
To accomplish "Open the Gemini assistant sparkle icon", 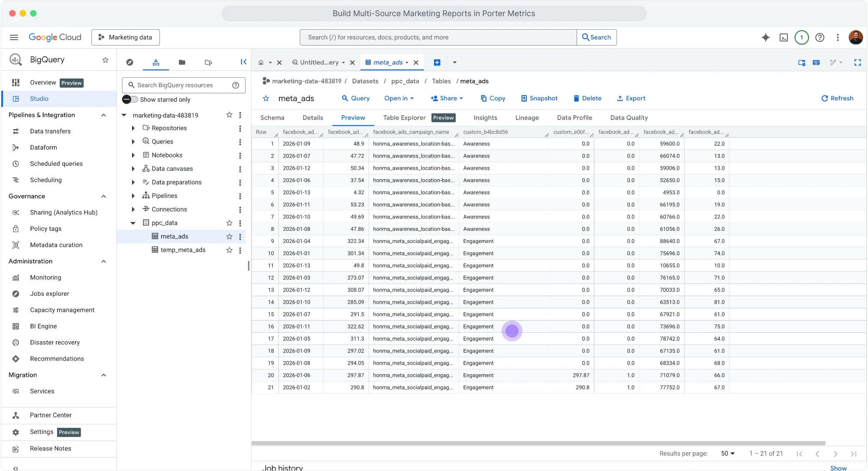I will point(765,38).
